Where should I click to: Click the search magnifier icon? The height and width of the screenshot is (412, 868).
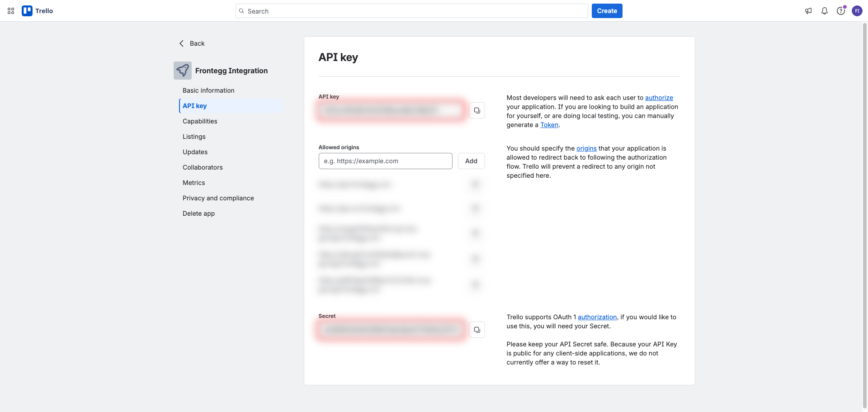(x=241, y=11)
